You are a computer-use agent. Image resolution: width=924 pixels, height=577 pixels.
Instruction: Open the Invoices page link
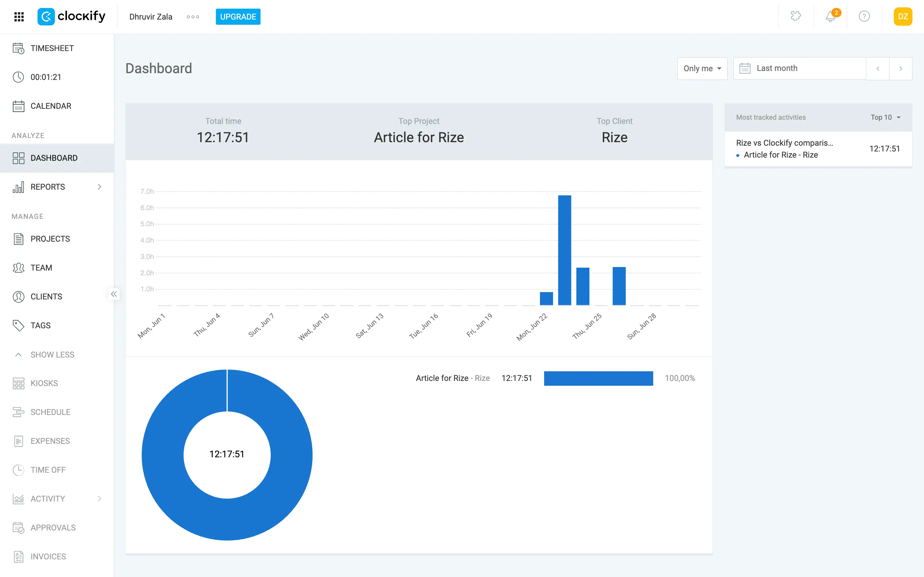point(57,557)
